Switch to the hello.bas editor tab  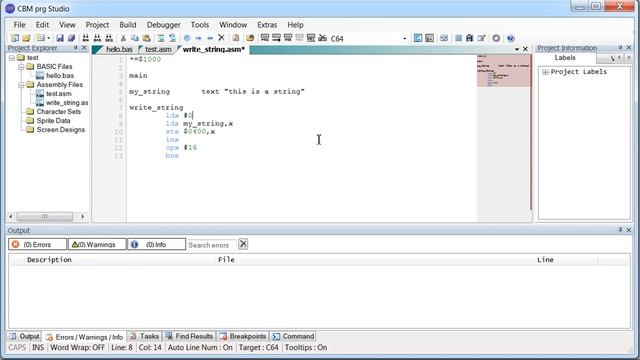point(118,49)
